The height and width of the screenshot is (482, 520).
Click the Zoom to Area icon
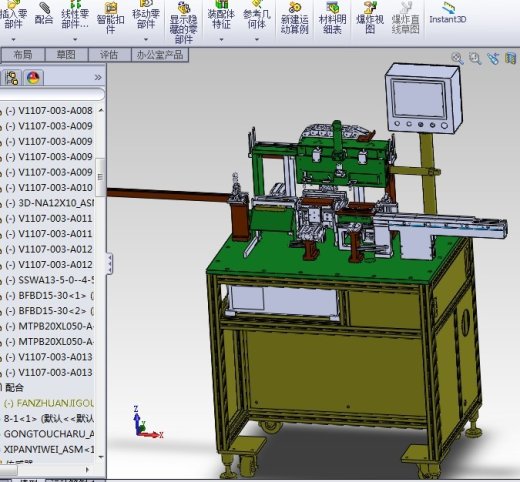[x=475, y=58]
